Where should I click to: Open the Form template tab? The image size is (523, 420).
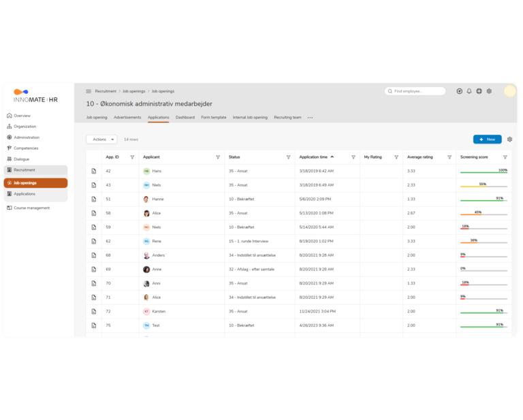(x=214, y=118)
